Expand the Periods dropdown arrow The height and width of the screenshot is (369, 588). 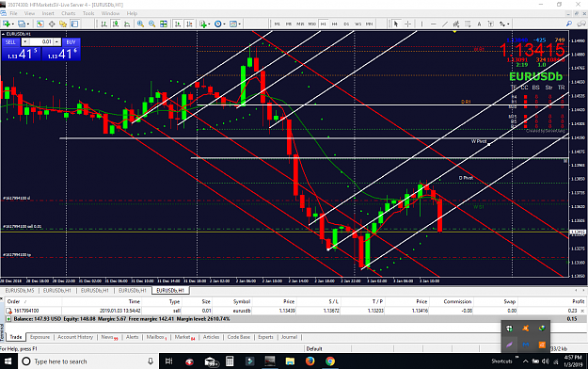coord(224,24)
